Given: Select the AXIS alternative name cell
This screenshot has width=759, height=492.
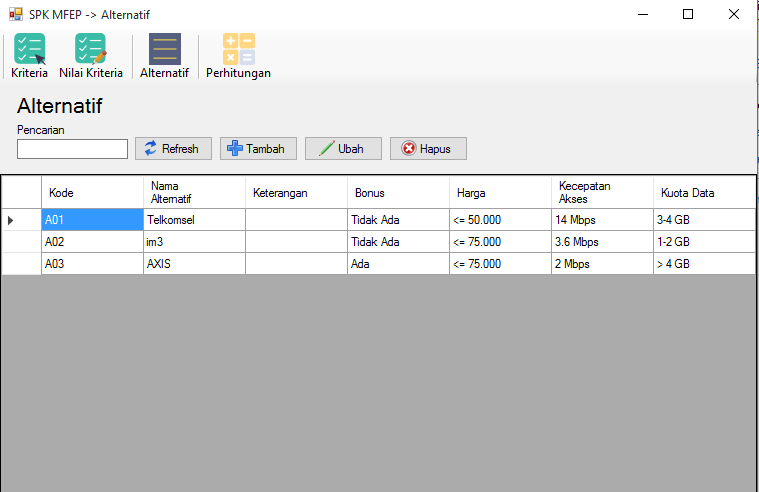Looking at the screenshot, I should pyautogui.click(x=194, y=263).
